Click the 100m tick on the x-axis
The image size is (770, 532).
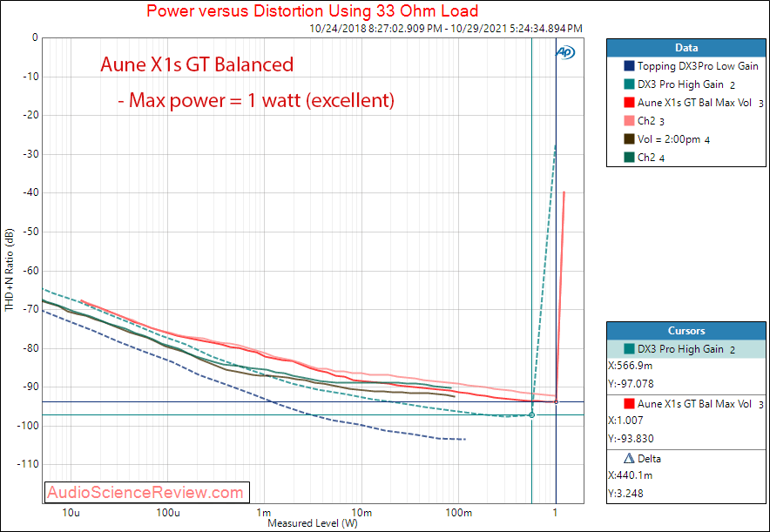[x=459, y=514]
